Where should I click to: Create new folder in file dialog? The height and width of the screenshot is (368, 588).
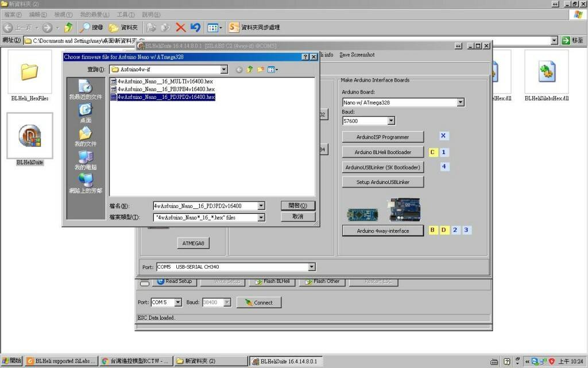click(x=261, y=70)
